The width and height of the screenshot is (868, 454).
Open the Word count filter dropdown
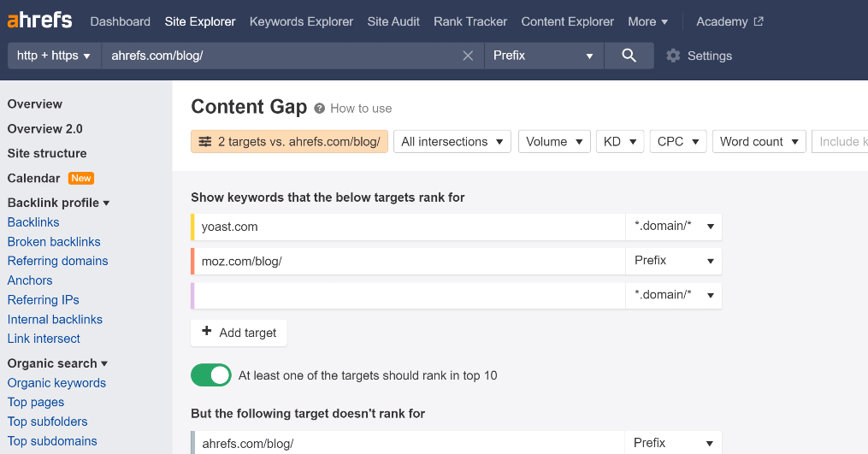point(759,142)
